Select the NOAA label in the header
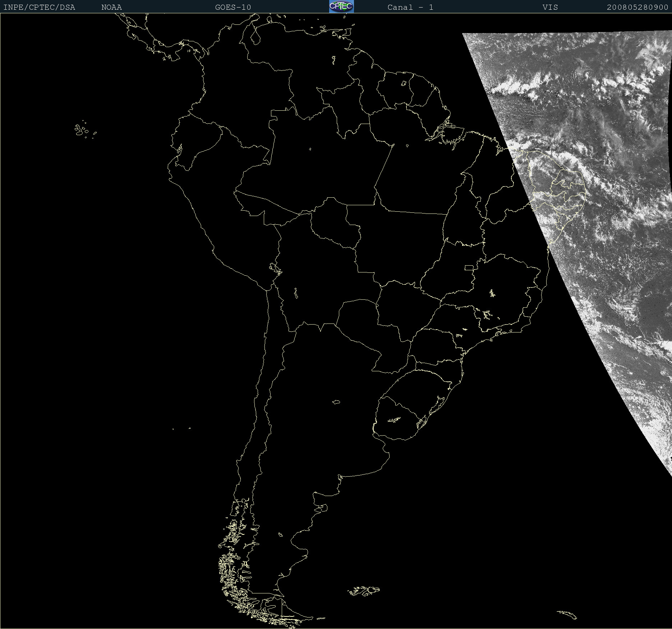This screenshot has height=629, width=672. pyautogui.click(x=112, y=7)
